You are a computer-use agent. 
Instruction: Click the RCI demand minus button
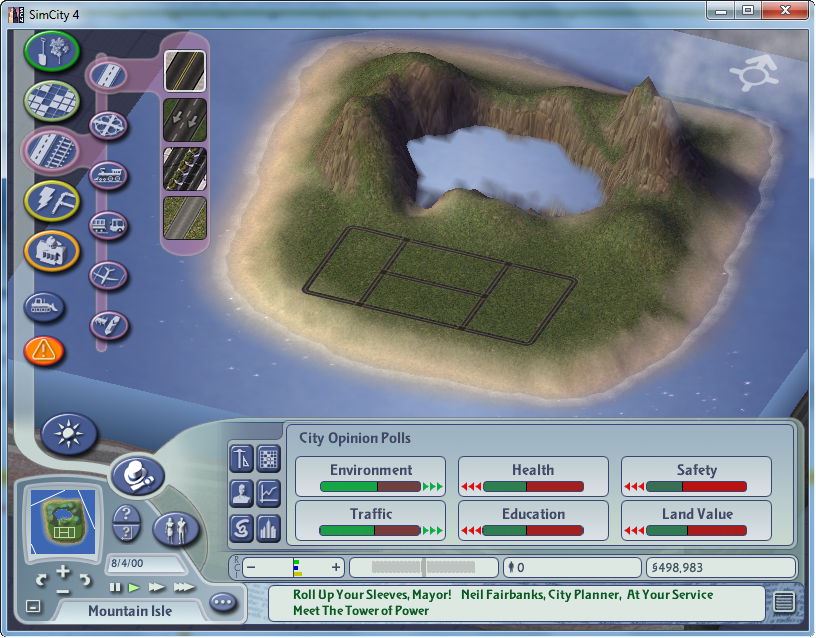pyautogui.click(x=251, y=567)
